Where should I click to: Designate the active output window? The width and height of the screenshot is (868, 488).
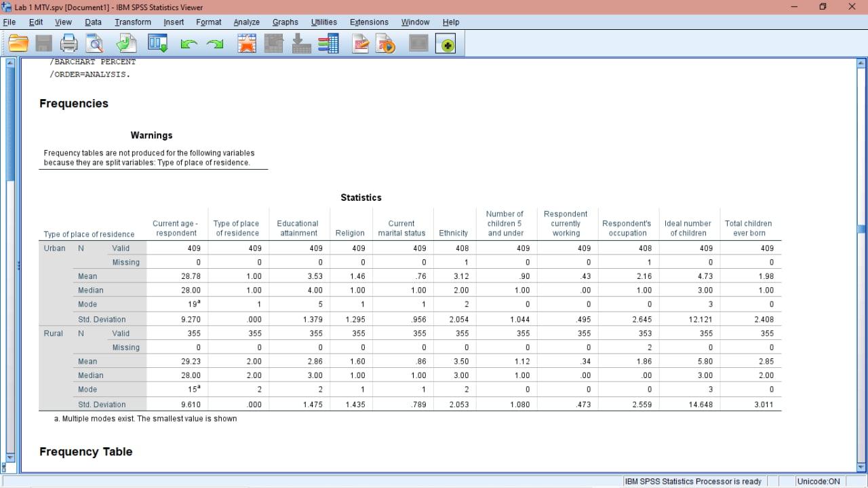(446, 44)
